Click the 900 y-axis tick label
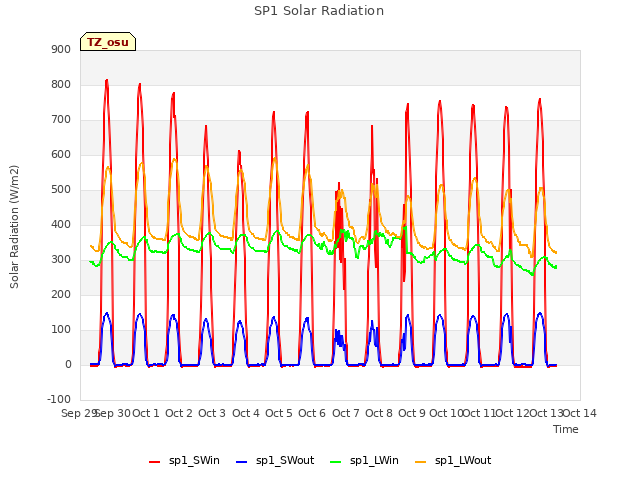 [x=61, y=49]
